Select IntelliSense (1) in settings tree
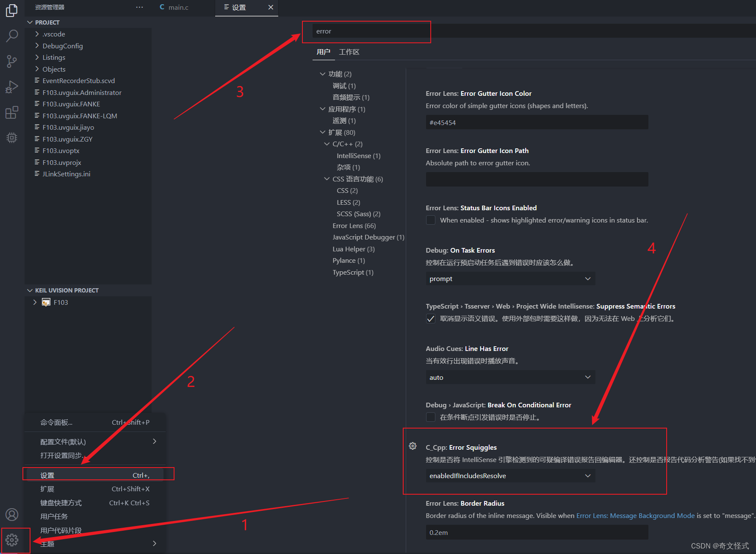 359,156
